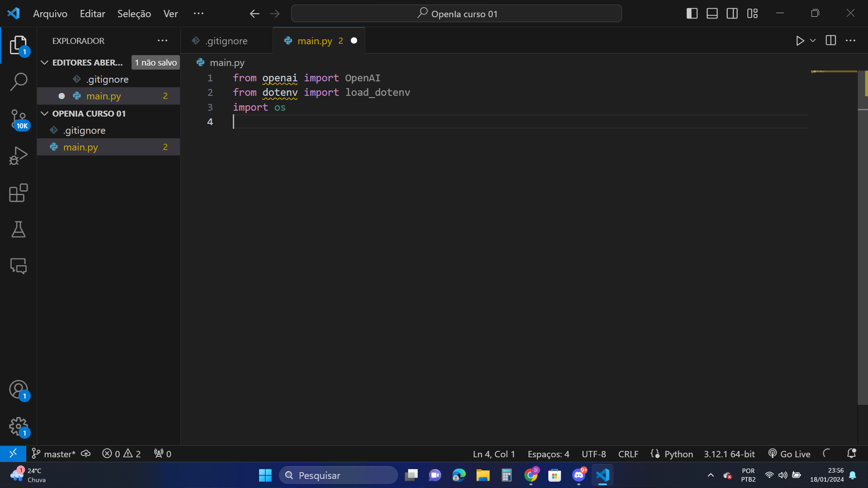Close unsaved main.py tab via dot

pos(354,41)
